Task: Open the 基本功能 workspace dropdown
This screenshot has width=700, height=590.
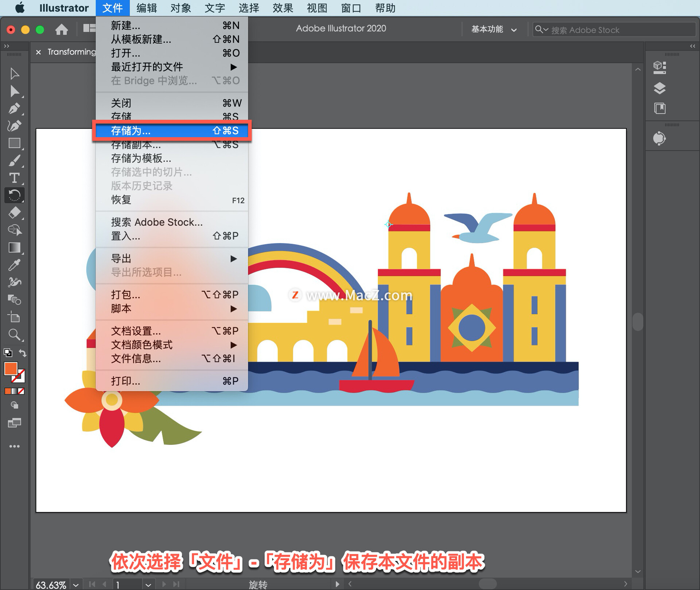Action: [x=494, y=30]
